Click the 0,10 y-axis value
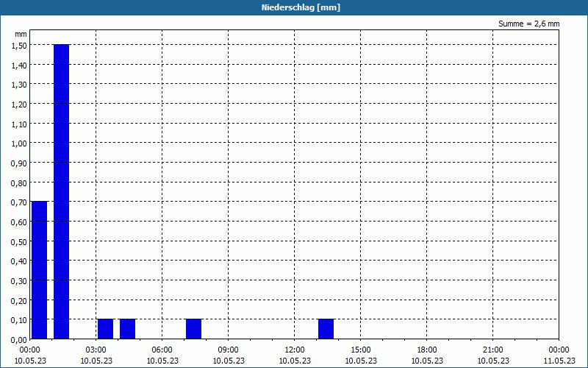 pos(19,320)
